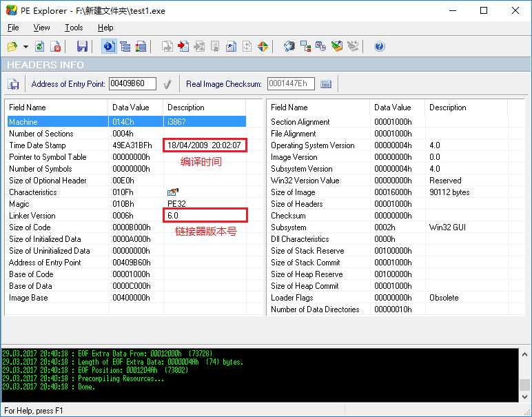Open the Import viewer red arrow icon

[x=183, y=46]
